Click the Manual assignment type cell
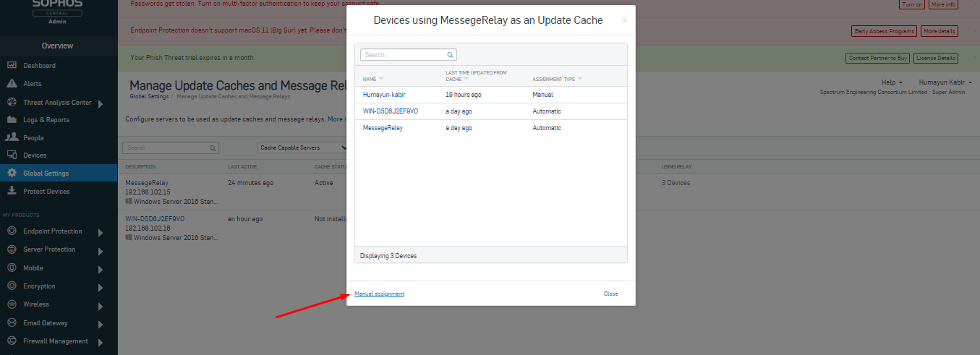Image resolution: width=980 pixels, height=355 pixels. tap(542, 95)
